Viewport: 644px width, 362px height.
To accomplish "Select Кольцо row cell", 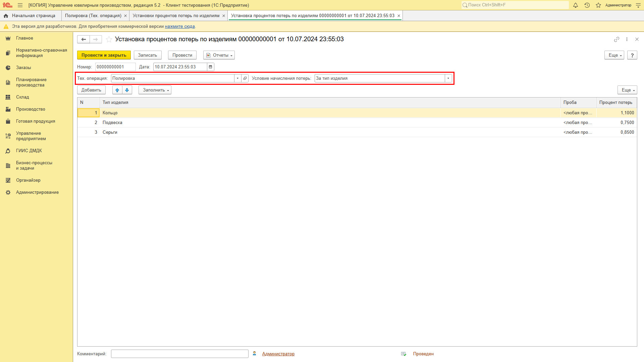I will click(x=330, y=113).
